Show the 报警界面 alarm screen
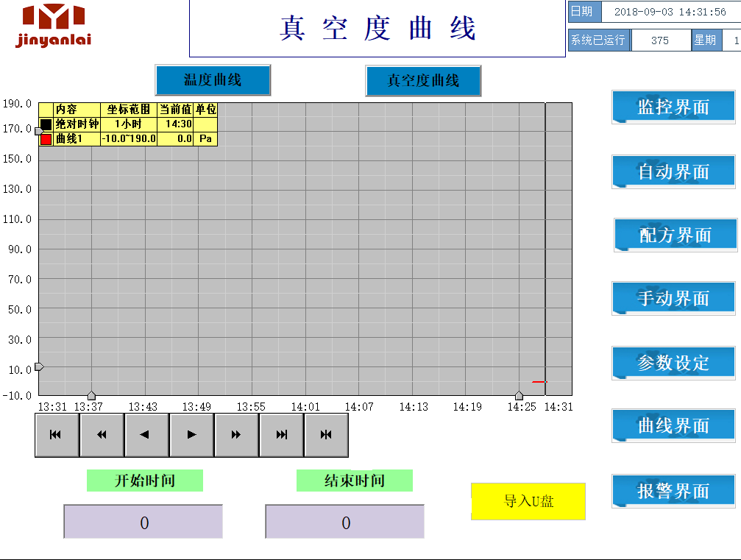 (x=673, y=491)
